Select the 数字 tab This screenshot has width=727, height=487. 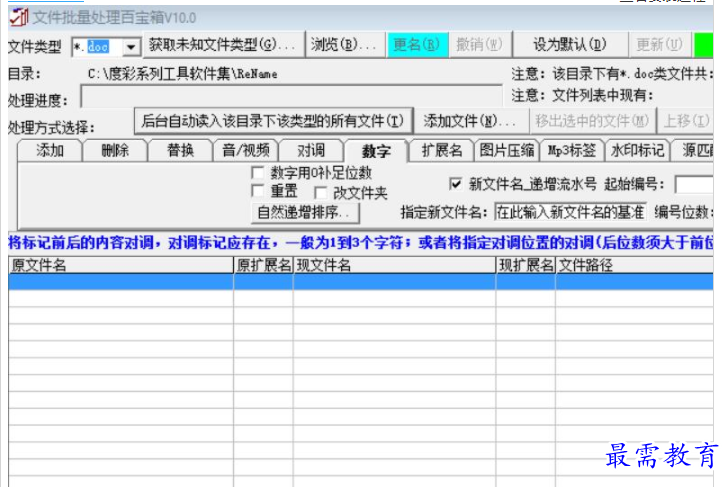point(376,151)
